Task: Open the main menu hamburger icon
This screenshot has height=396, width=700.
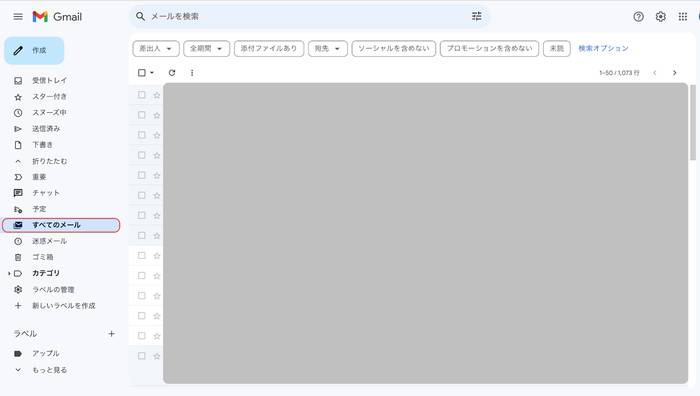Action: coord(18,17)
